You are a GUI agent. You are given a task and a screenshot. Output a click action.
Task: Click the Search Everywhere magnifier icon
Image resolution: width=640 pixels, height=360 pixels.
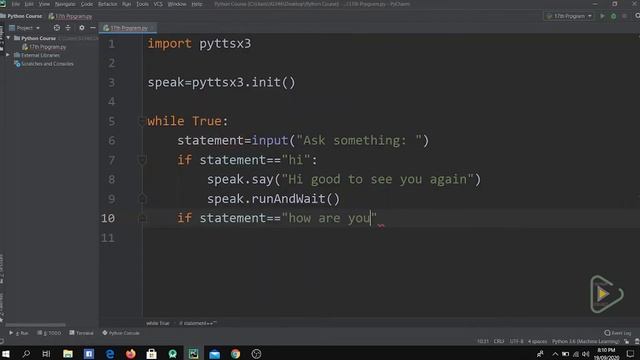pyautogui.click(x=637, y=16)
